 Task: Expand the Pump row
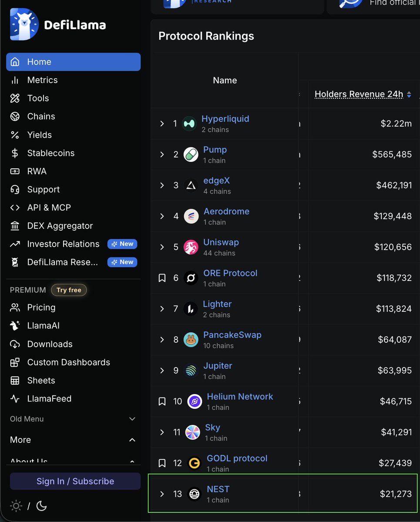coord(162,154)
